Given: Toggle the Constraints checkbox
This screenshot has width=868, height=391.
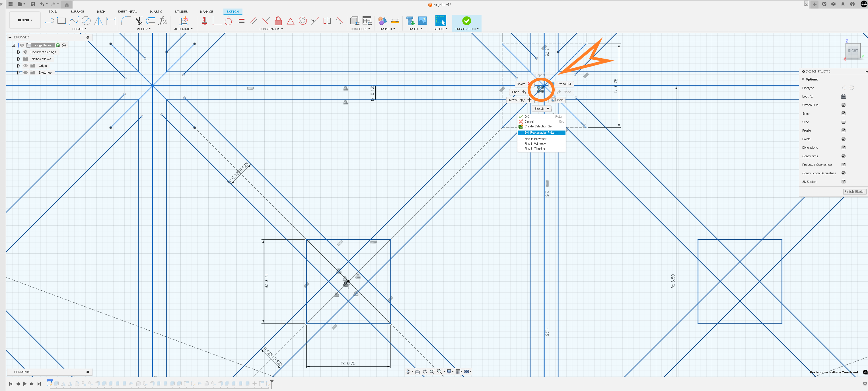Looking at the screenshot, I should click(844, 156).
